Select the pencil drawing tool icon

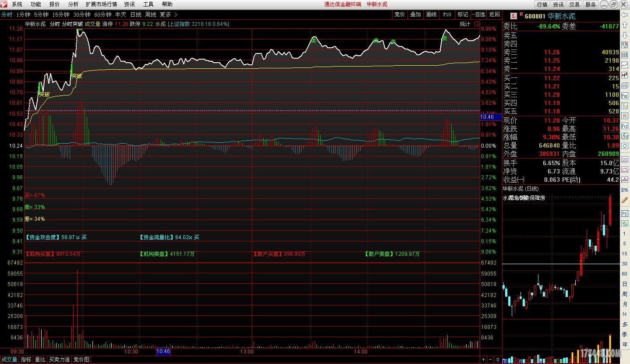pos(625,200)
